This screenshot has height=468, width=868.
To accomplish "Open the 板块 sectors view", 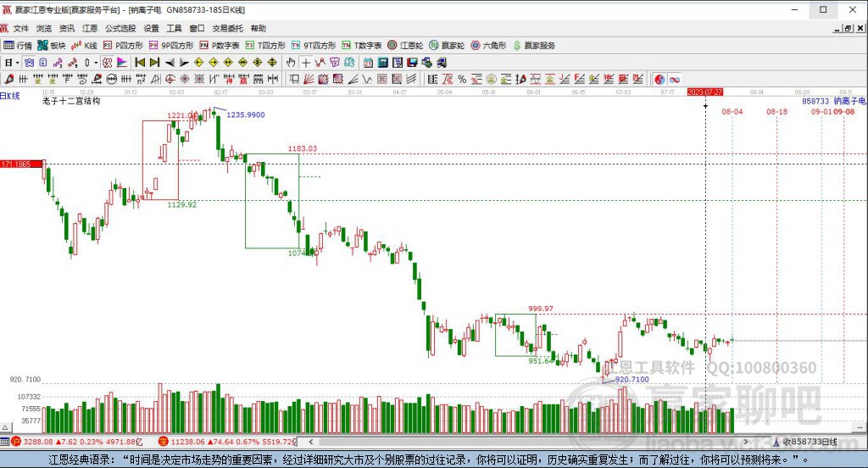I will tap(52, 46).
